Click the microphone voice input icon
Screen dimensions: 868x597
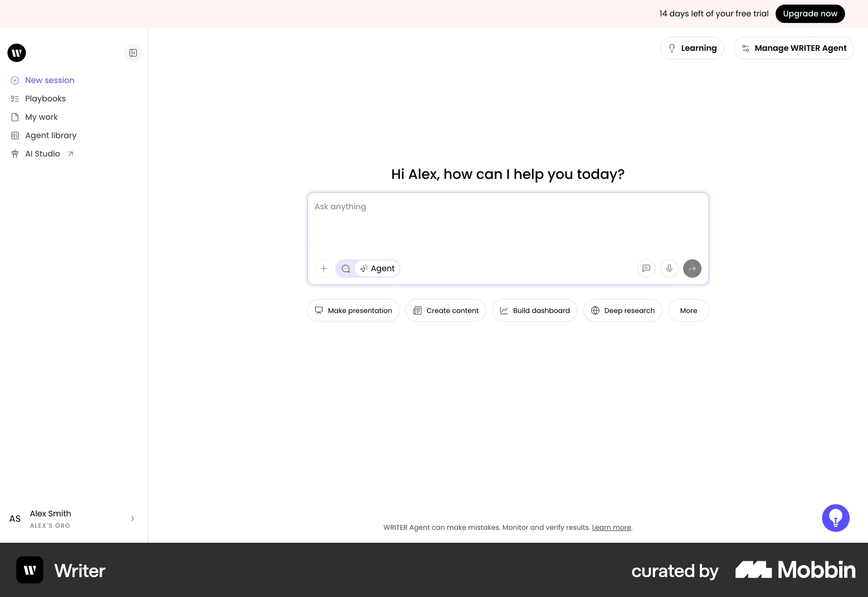(x=669, y=268)
